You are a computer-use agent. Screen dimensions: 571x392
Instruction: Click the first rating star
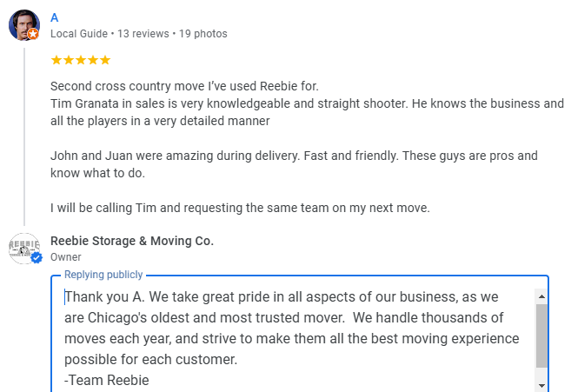56,60
